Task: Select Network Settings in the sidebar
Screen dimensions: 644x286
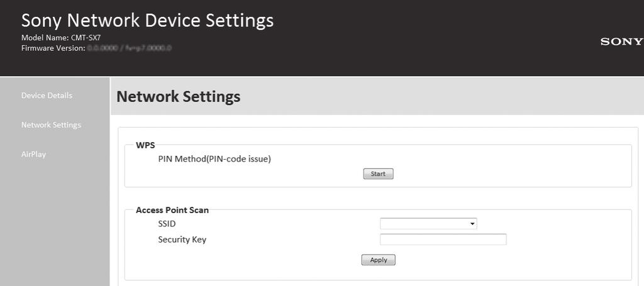Action: pos(52,124)
